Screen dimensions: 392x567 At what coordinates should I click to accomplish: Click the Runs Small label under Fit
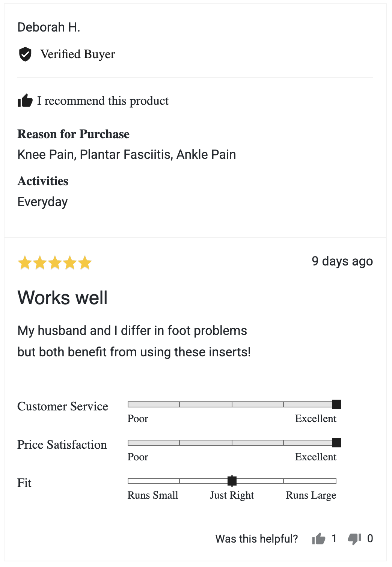click(x=153, y=495)
